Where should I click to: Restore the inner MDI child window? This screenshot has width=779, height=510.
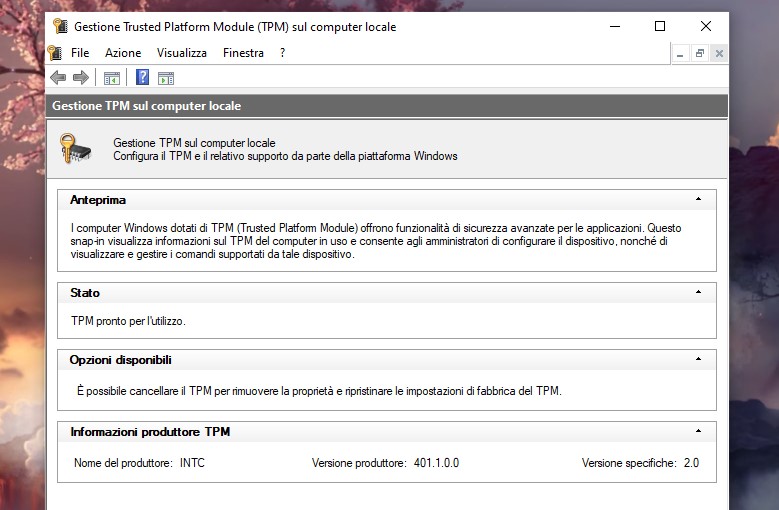click(700, 54)
